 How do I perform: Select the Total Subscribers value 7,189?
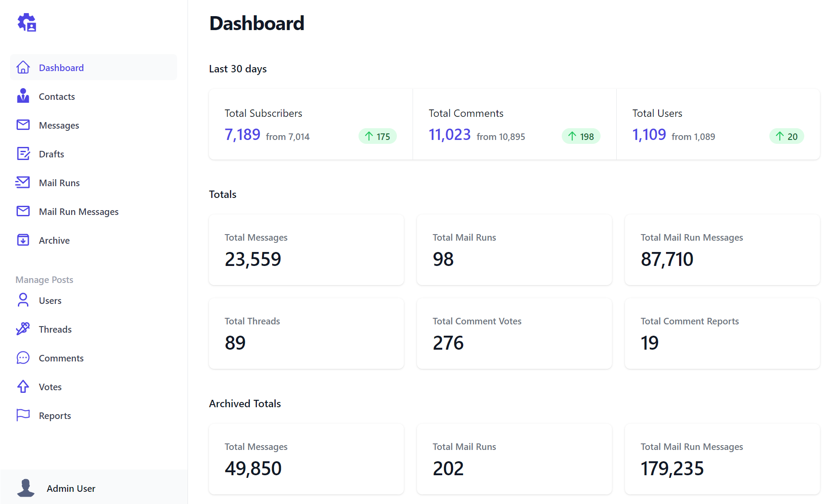coord(242,135)
